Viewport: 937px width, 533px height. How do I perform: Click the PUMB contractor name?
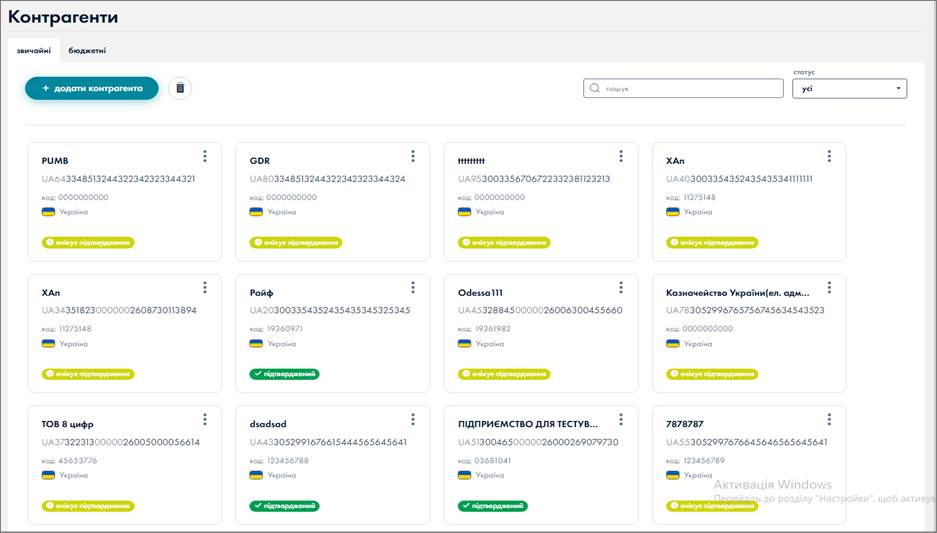[x=55, y=161]
